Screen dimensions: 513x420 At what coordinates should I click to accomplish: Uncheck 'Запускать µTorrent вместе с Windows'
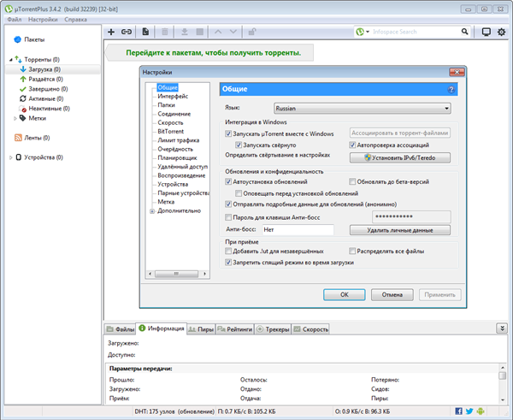tap(228, 133)
